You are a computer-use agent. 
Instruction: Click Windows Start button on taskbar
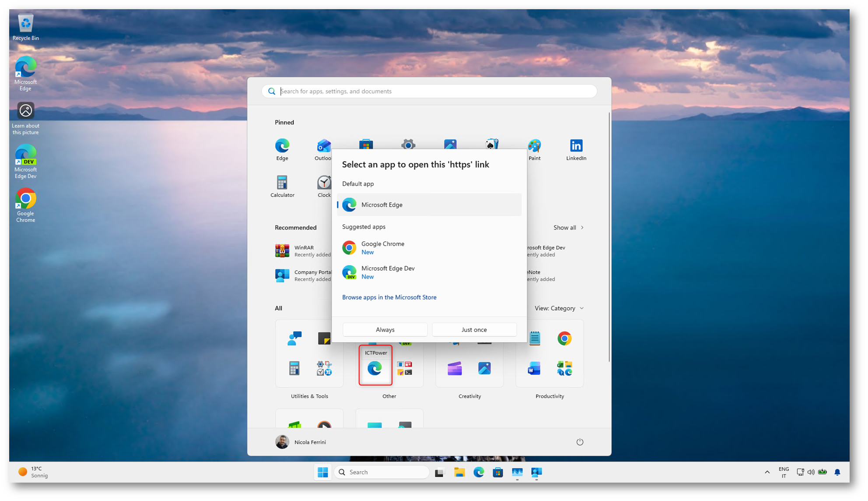coord(323,472)
